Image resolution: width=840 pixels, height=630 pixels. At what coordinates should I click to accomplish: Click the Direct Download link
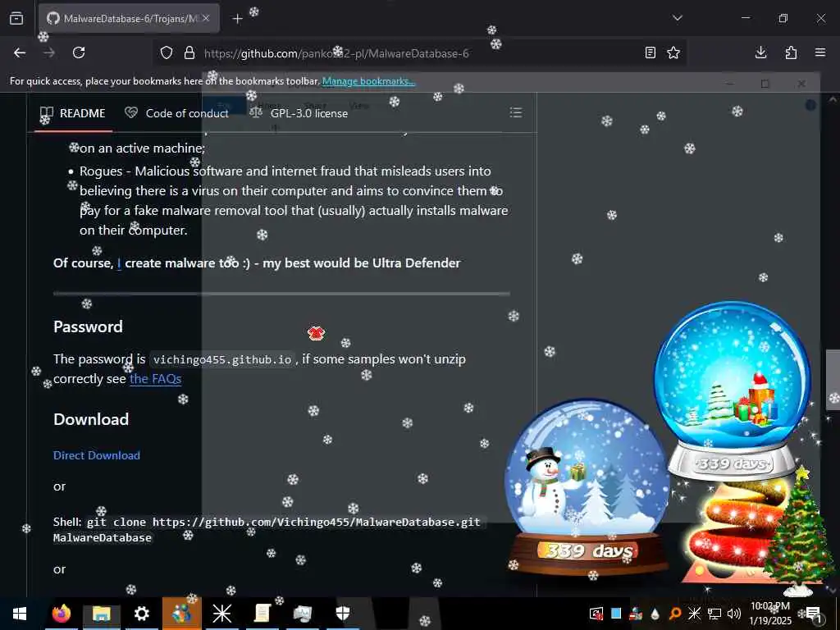[97, 455]
